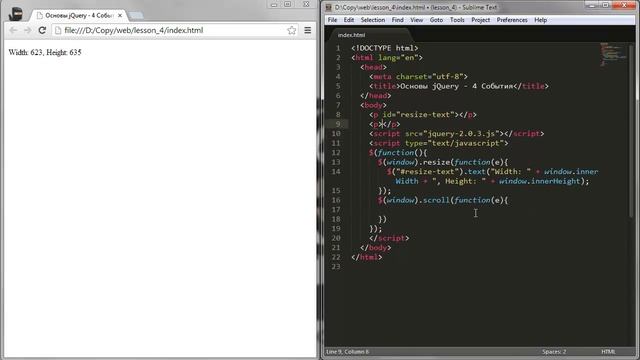Click the meta charset="utf-8" line
640x360 pixels.
[x=418, y=77]
